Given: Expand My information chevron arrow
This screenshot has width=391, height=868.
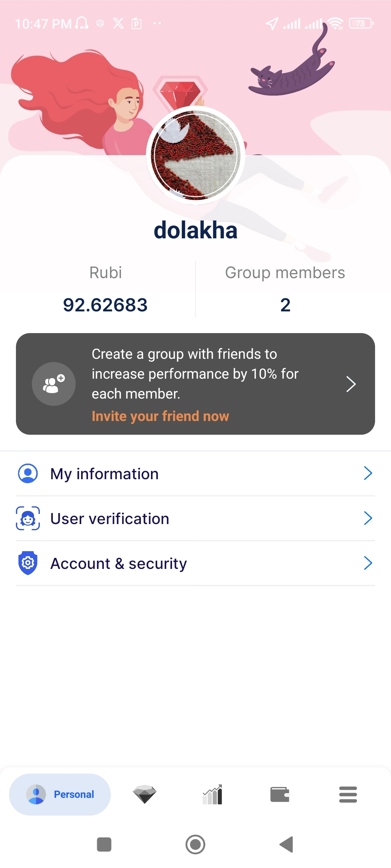Looking at the screenshot, I should point(368,473).
